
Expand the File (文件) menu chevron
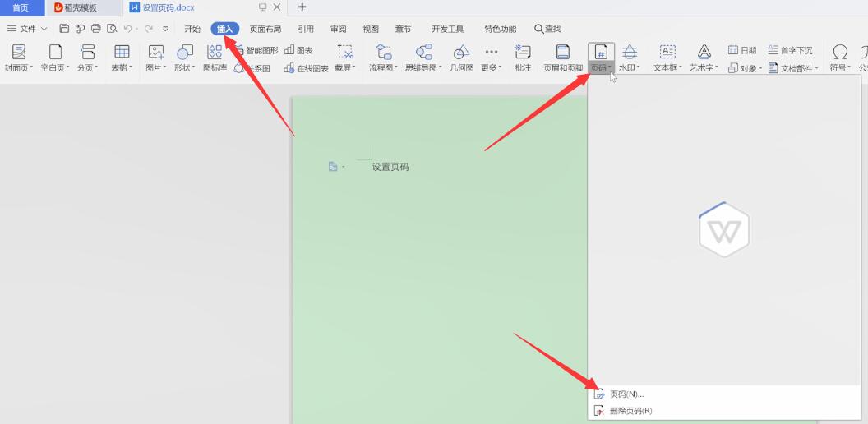point(44,29)
